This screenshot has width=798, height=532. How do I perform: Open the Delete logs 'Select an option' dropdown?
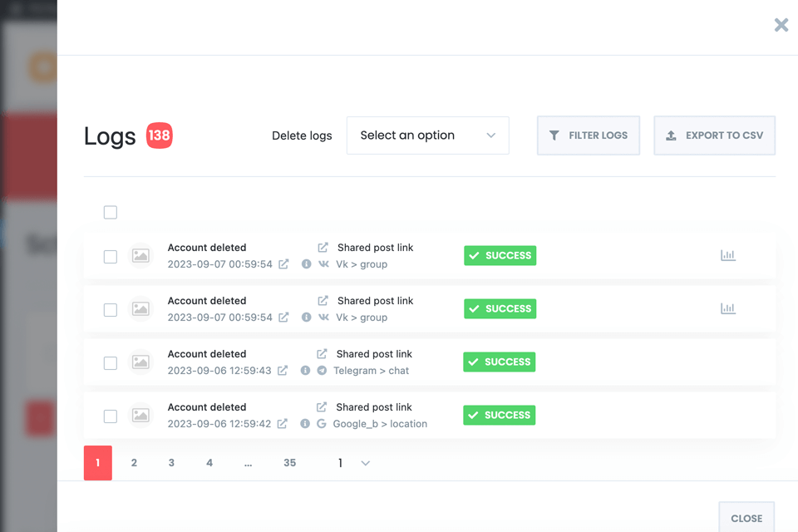click(x=427, y=135)
